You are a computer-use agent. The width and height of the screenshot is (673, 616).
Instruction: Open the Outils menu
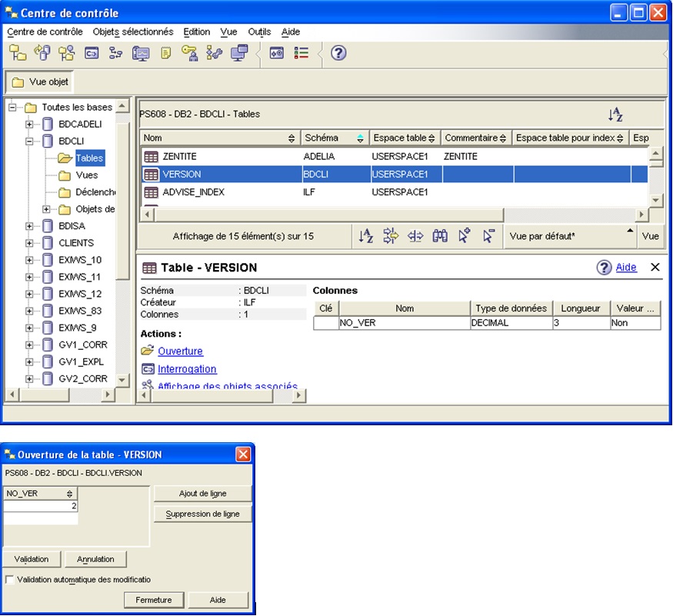[x=259, y=32]
